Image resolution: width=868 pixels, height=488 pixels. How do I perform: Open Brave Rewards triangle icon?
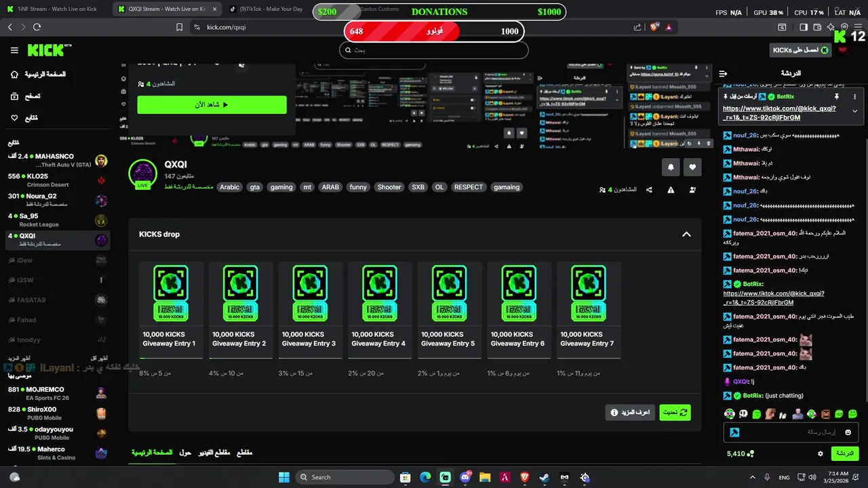(x=669, y=27)
